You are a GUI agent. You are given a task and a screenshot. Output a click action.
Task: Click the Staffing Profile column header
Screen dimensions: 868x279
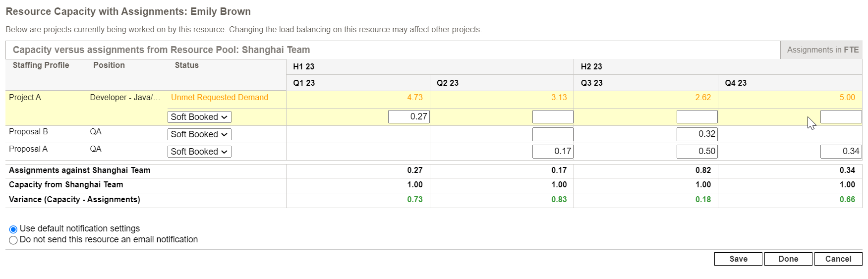coord(41,65)
